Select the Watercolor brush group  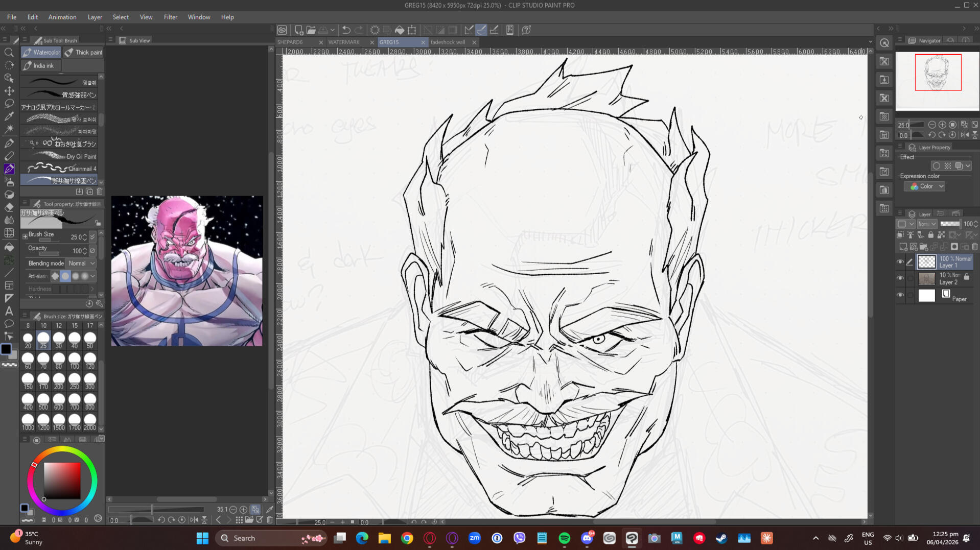pos(41,52)
